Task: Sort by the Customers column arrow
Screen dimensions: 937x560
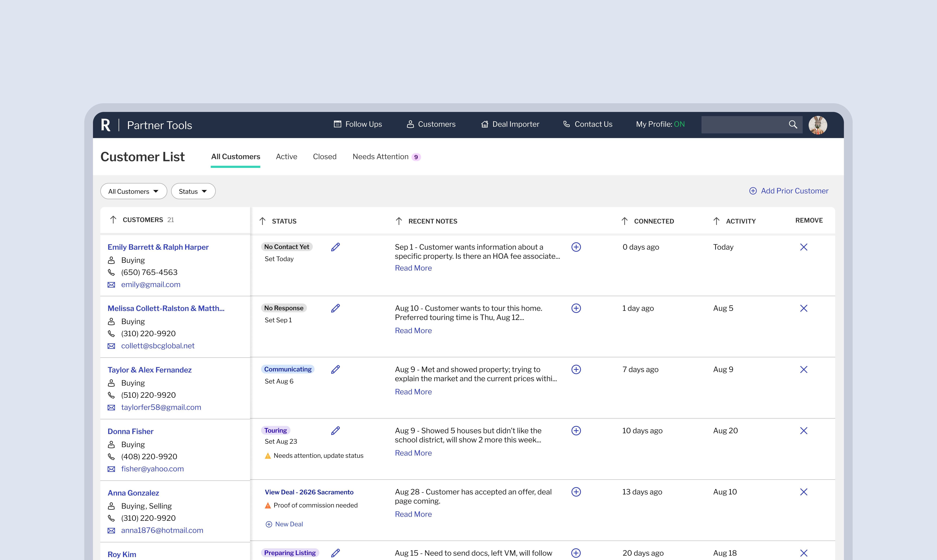Action: click(113, 220)
